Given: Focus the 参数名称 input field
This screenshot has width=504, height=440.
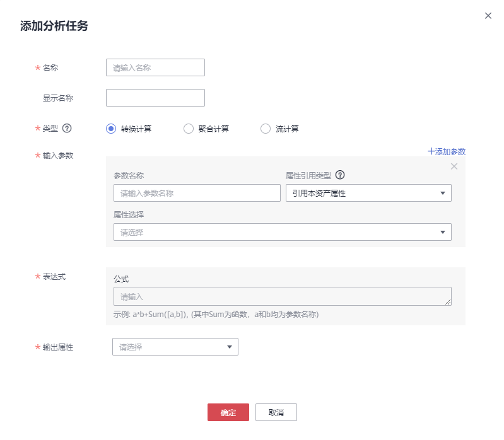Looking at the screenshot, I should click(x=197, y=193).
